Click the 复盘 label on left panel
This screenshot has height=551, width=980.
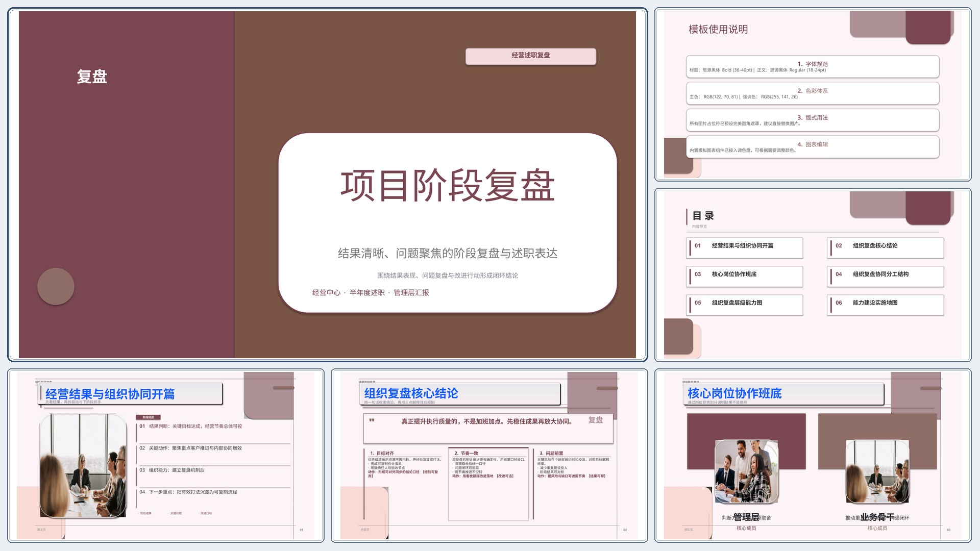click(92, 77)
